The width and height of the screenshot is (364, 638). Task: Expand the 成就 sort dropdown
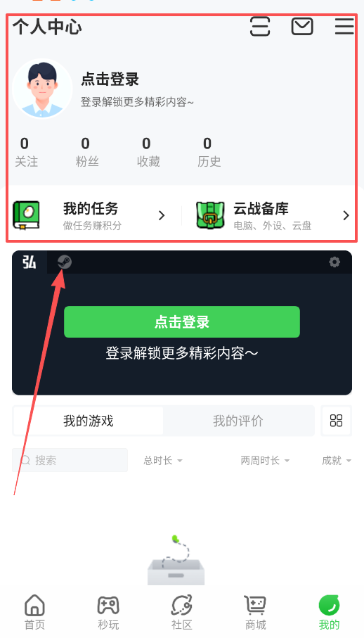point(337,461)
